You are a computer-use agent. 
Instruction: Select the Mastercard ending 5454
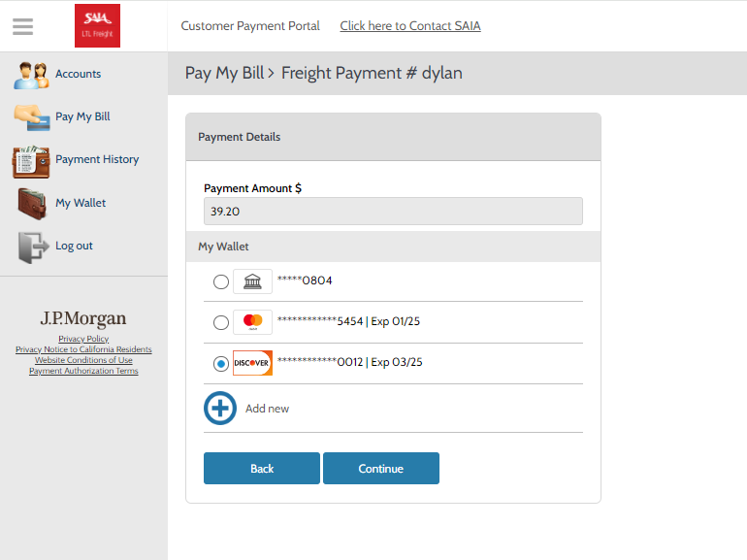(221, 322)
